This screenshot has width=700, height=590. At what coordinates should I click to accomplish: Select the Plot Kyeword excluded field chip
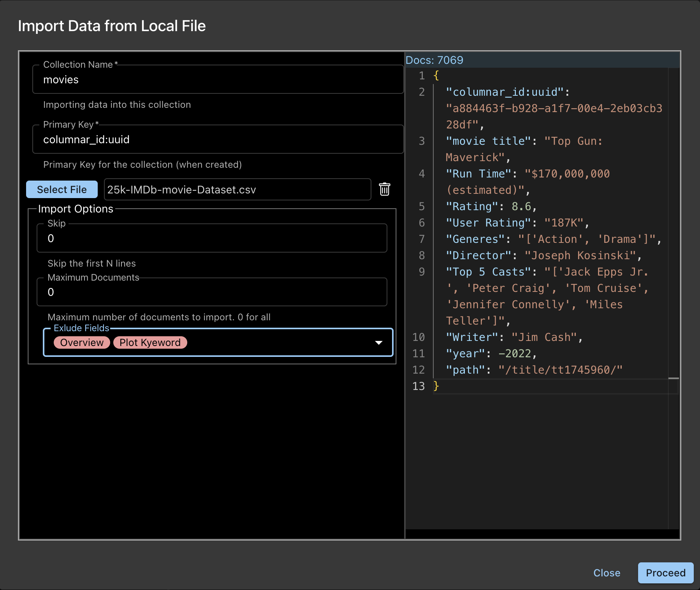click(x=150, y=342)
